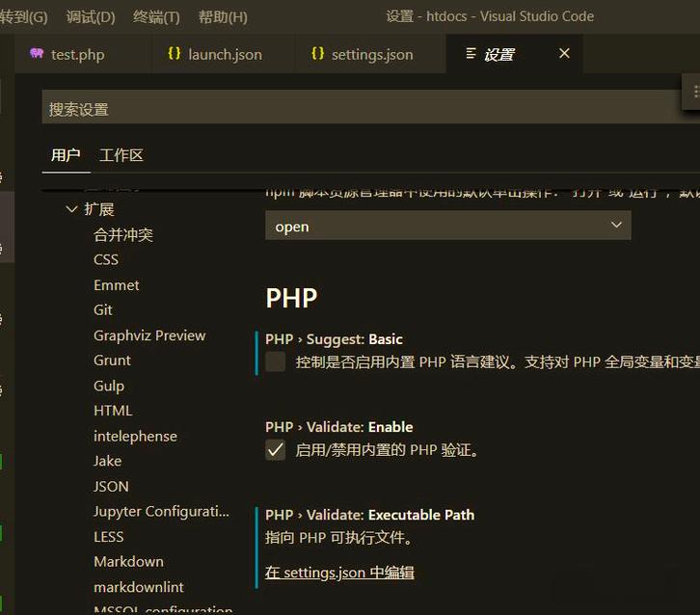Select Jupyter Configuration in the settings tree
The height and width of the screenshot is (615, 700).
click(161, 512)
